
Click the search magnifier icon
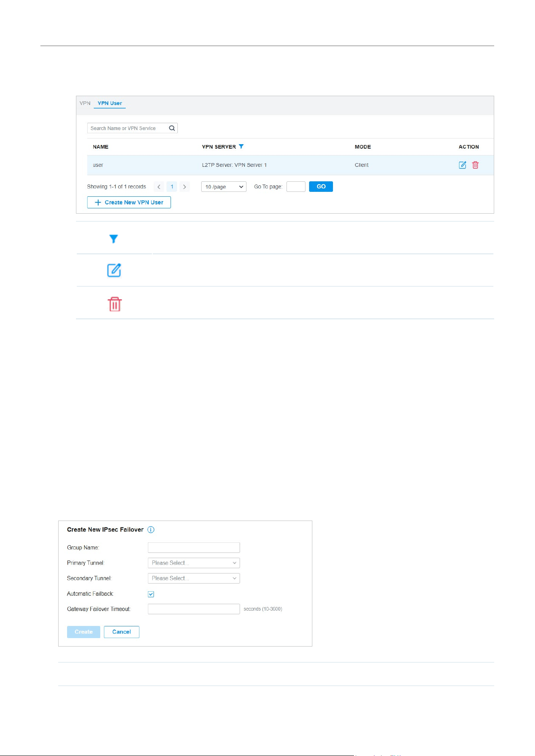coord(172,128)
